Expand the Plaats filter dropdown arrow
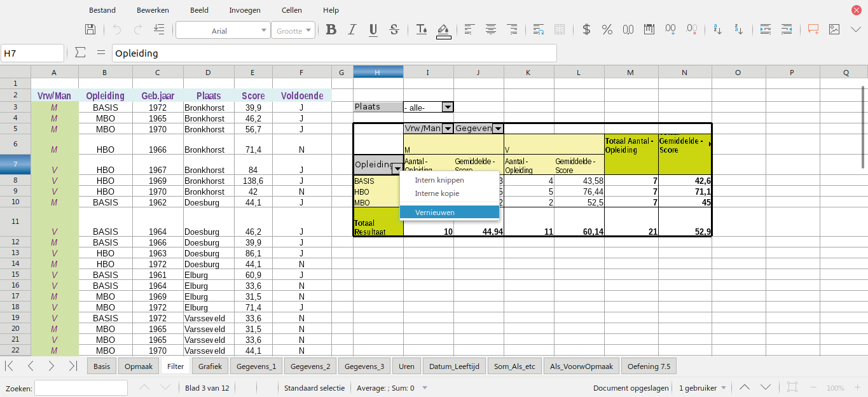The width and height of the screenshot is (868, 397). pos(448,108)
